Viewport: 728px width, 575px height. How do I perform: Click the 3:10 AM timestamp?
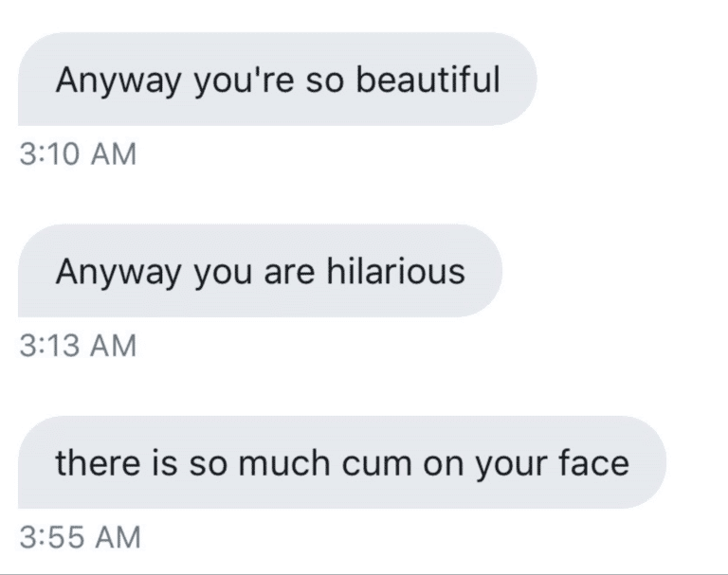pos(78,153)
